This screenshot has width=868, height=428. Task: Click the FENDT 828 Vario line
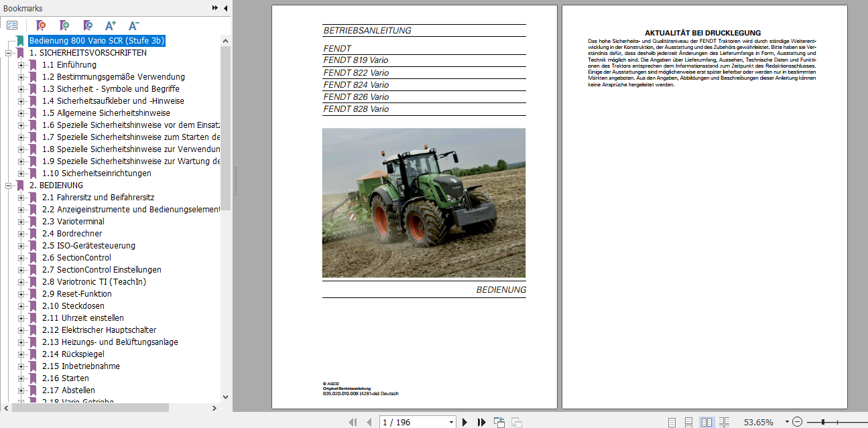point(356,109)
